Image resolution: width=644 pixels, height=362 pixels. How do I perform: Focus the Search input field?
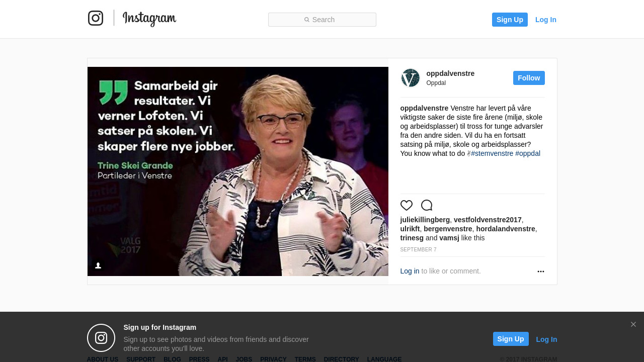322,20
